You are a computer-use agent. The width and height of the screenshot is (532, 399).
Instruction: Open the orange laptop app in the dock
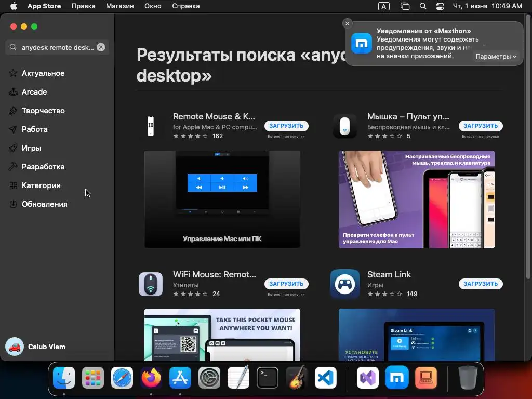click(426, 378)
